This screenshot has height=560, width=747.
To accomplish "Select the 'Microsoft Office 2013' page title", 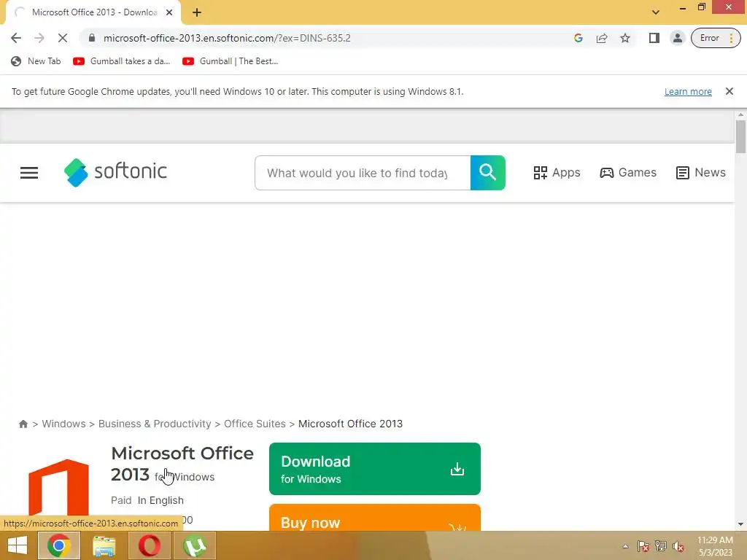I will [182, 464].
